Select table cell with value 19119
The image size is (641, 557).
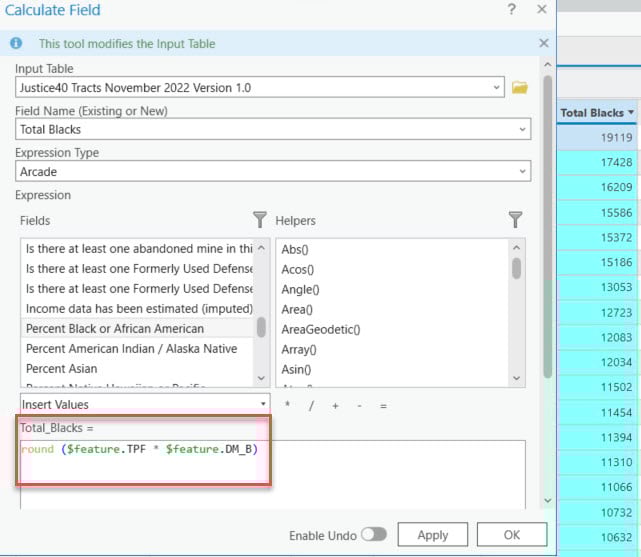(x=597, y=137)
